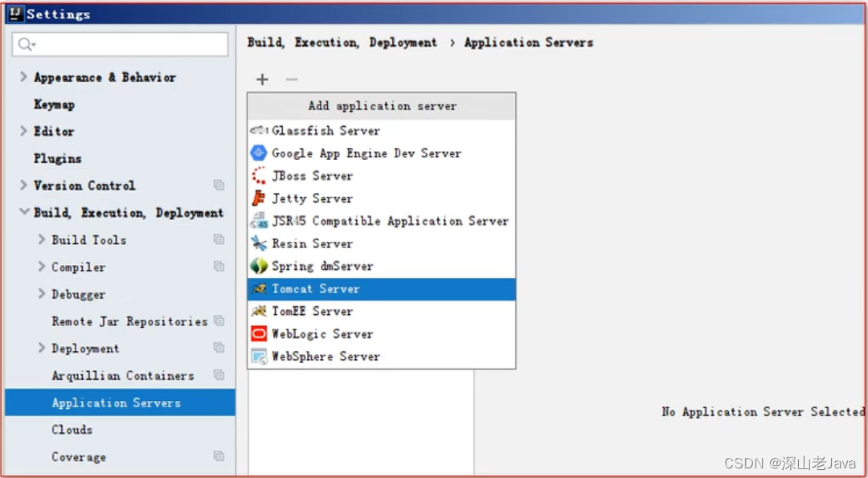
Task: Pick Jetty Server option
Action: pyautogui.click(x=382, y=198)
